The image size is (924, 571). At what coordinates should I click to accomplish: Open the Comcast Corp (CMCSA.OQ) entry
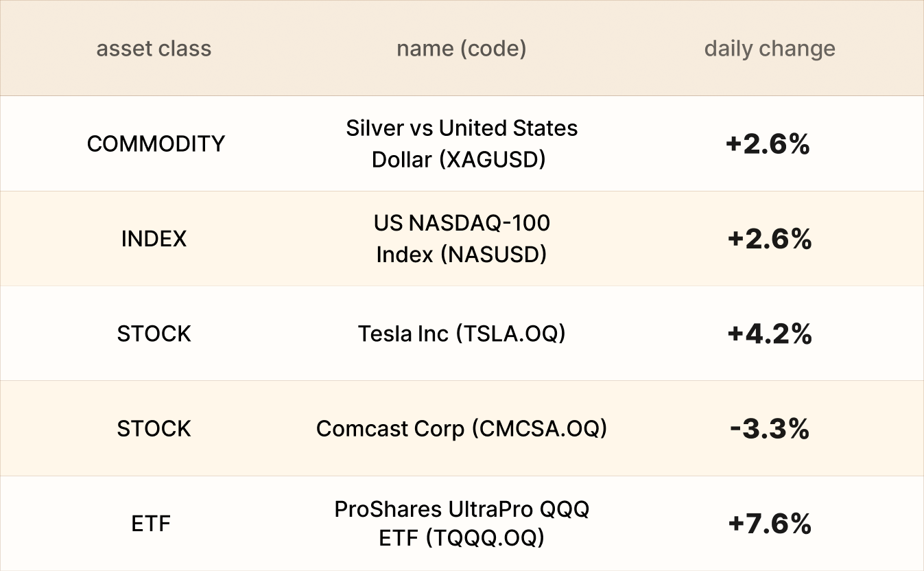(x=461, y=428)
